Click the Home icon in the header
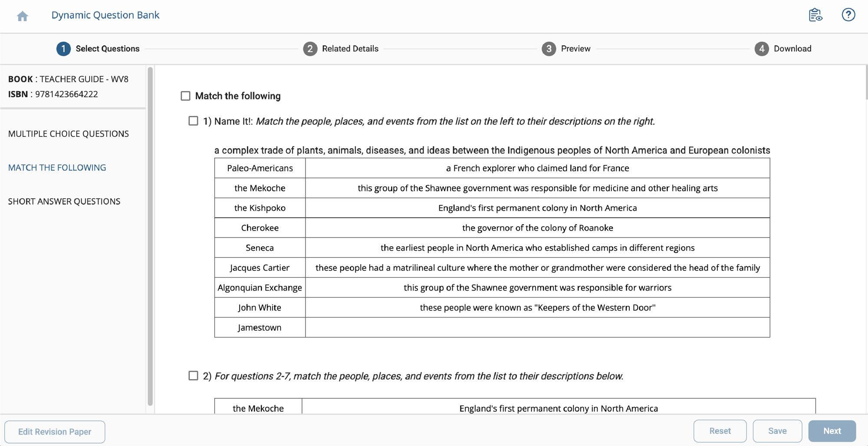 tap(22, 16)
